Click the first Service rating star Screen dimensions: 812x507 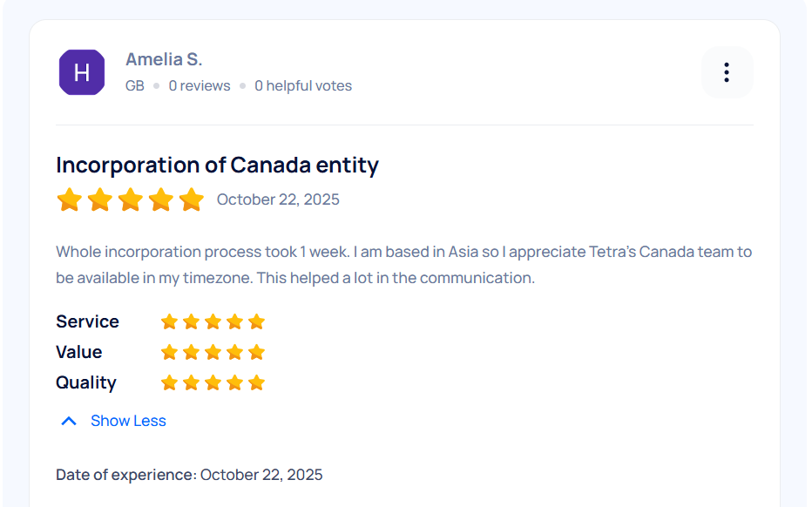[x=169, y=321]
